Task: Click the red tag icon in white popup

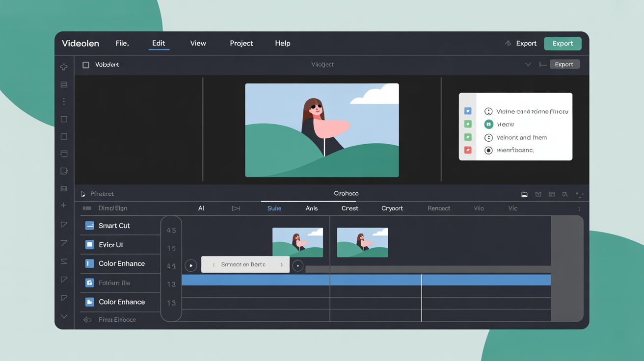Action: click(x=468, y=150)
